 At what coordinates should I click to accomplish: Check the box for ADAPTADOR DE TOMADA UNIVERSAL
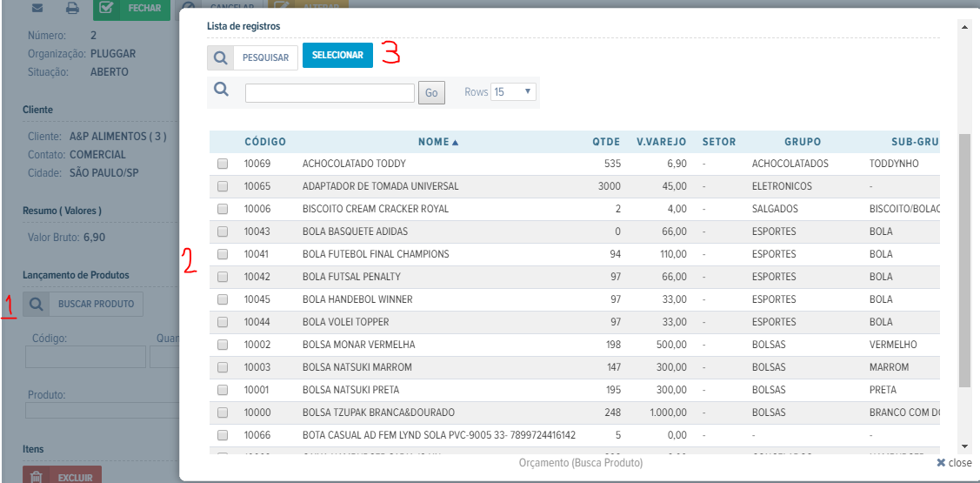tap(223, 186)
